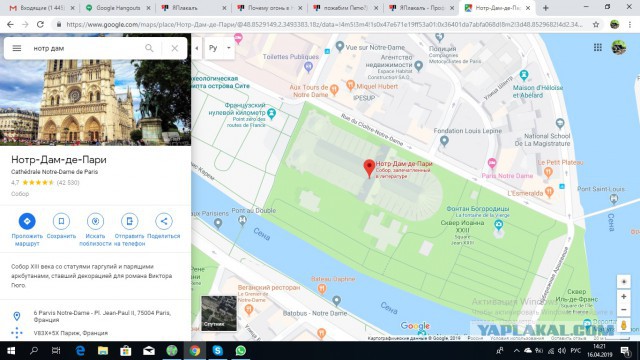
Task: Click the plus code V83X+5X Париж
Action: coord(71,333)
